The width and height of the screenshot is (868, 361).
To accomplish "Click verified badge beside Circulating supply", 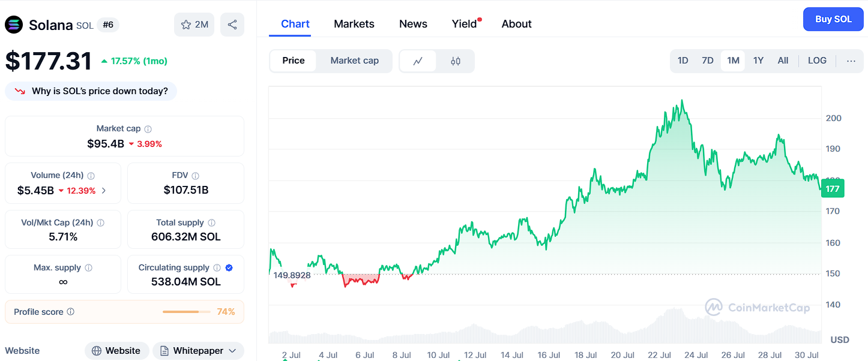I will [x=229, y=268].
